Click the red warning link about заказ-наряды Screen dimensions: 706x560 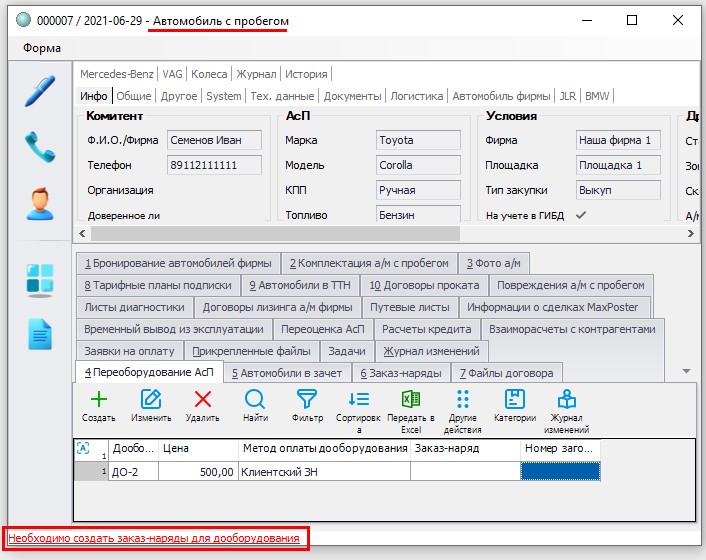coord(154,538)
